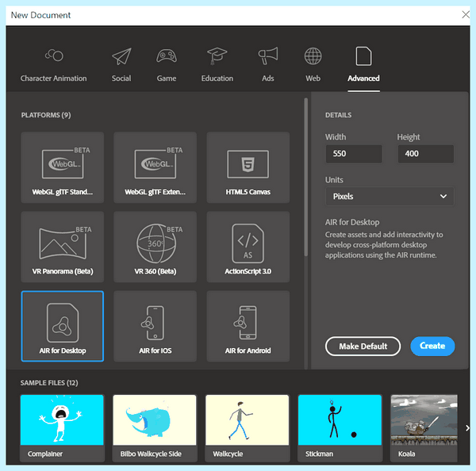Click the Height field showing 400
The image size is (476, 471).
(425, 154)
